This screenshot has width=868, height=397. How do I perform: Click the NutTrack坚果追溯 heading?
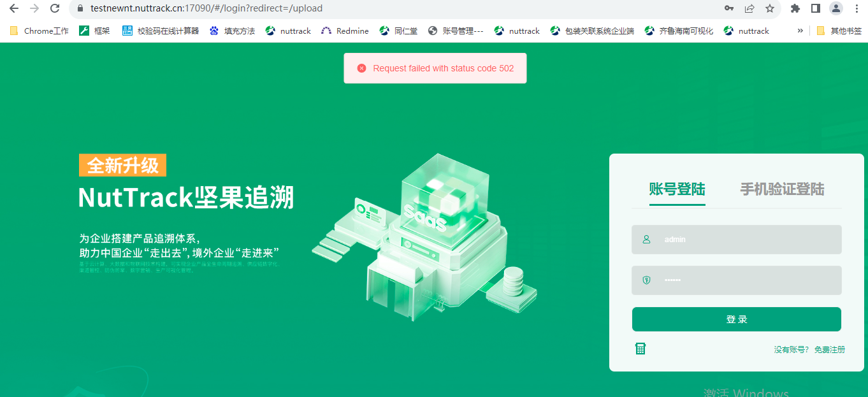point(186,198)
